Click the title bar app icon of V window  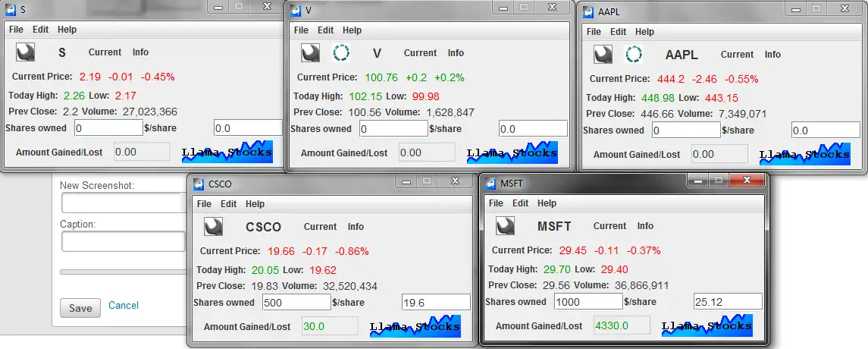[295, 11]
